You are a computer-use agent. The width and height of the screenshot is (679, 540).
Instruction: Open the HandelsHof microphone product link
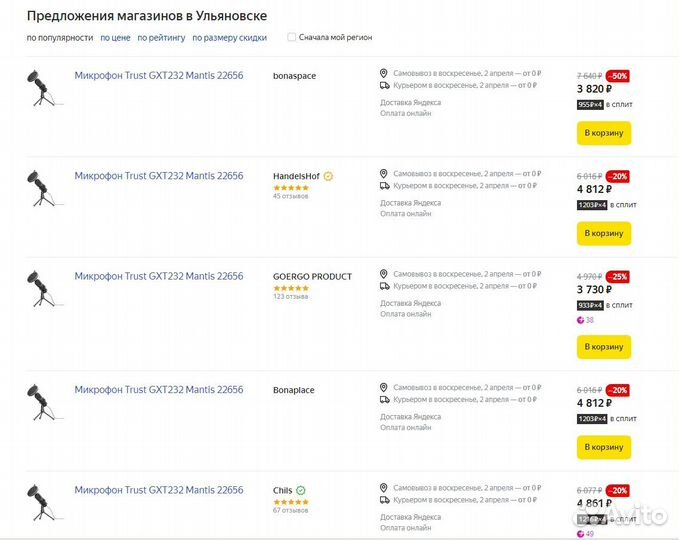(x=159, y=176)
